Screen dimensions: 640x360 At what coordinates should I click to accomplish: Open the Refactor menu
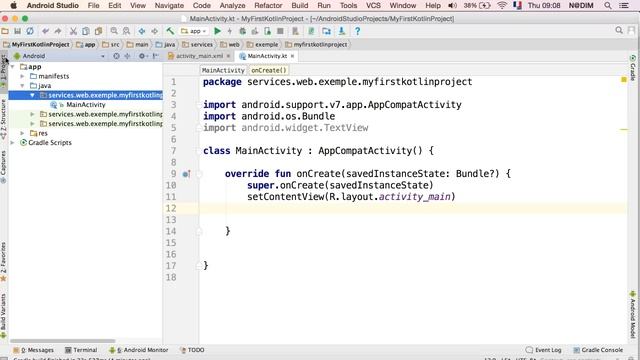[268, 5]
